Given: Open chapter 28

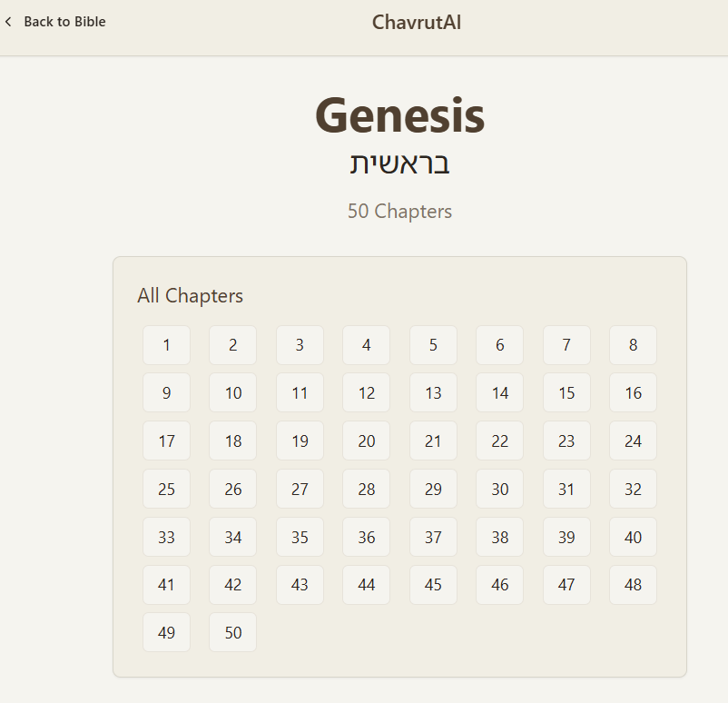Looking at the screenshot, I should point(367,489).
